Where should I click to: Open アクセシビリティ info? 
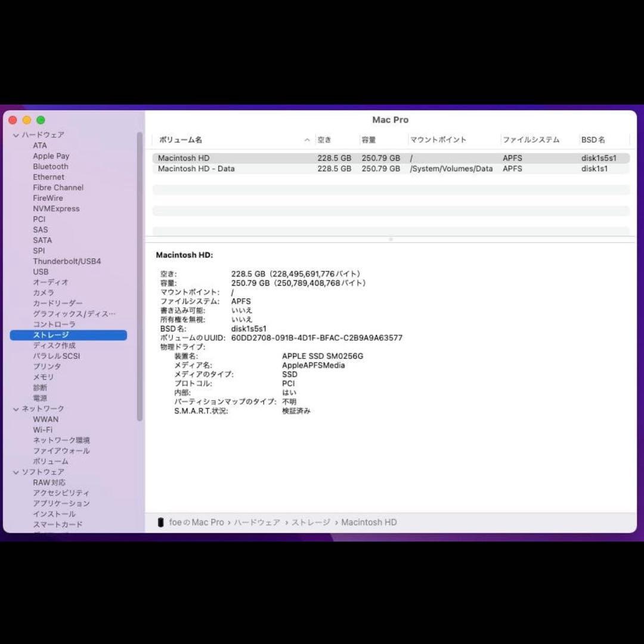click(61, 493)
